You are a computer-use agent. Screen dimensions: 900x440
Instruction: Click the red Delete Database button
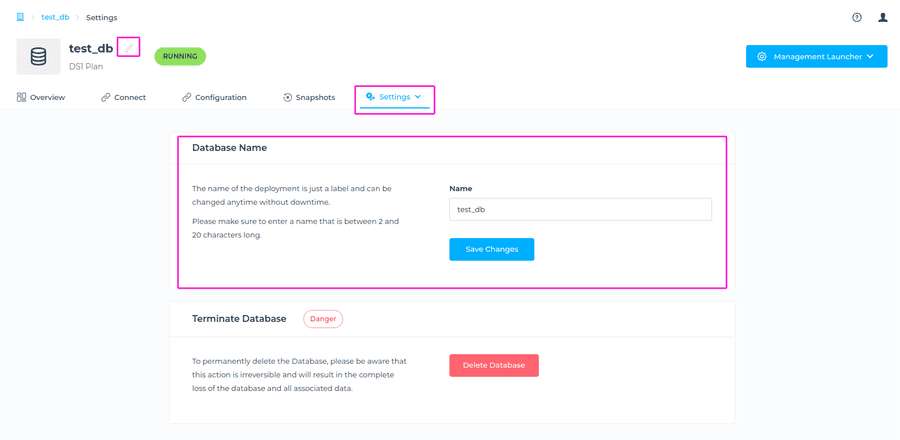point(494,365)
